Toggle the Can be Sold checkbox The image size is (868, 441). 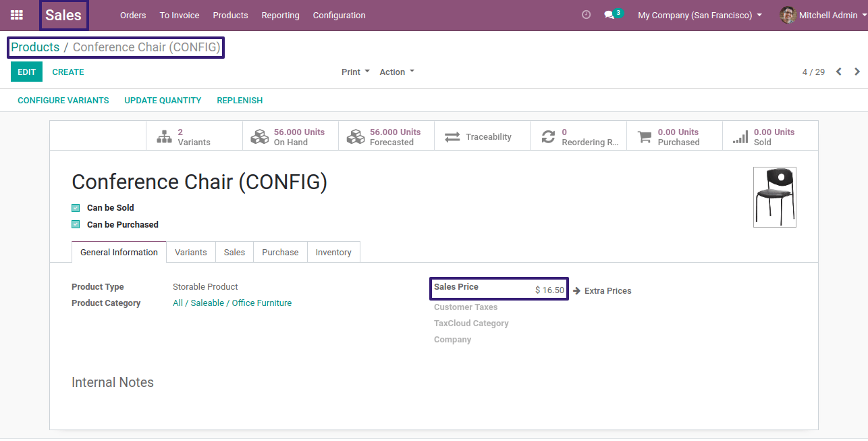coord(76,208)
